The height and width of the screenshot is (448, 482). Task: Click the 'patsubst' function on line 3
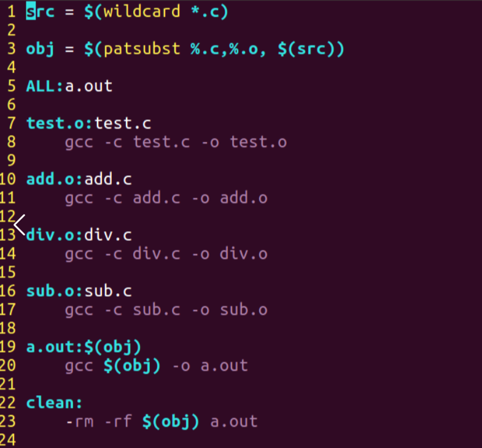142,49
